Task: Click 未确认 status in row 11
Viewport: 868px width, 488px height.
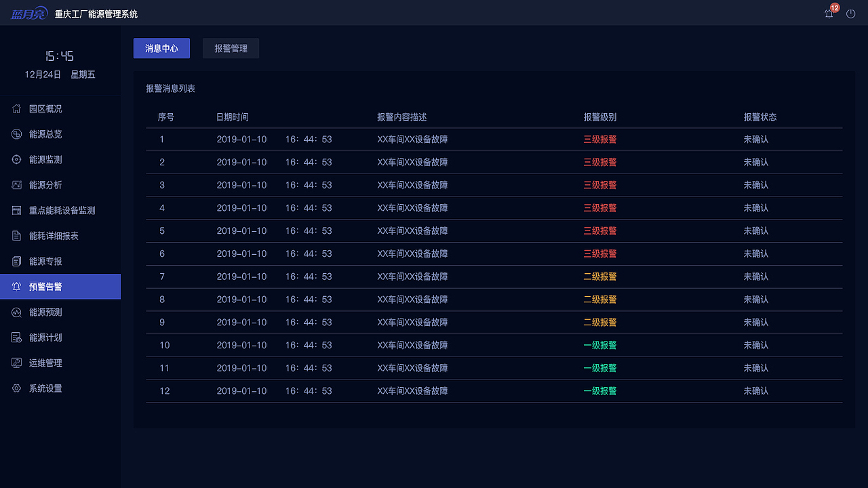Action: pyautogui.click(x=756, y=368)
